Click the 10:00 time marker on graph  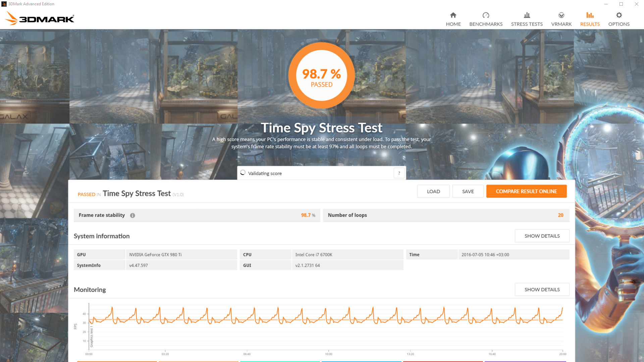click(x=328, y=354)
